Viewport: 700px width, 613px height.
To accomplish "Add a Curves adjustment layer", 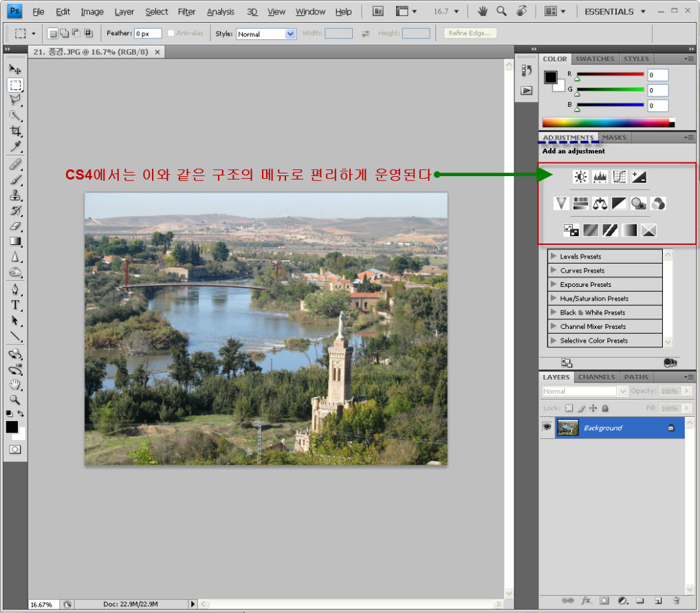I will click(x=620, y=177).
